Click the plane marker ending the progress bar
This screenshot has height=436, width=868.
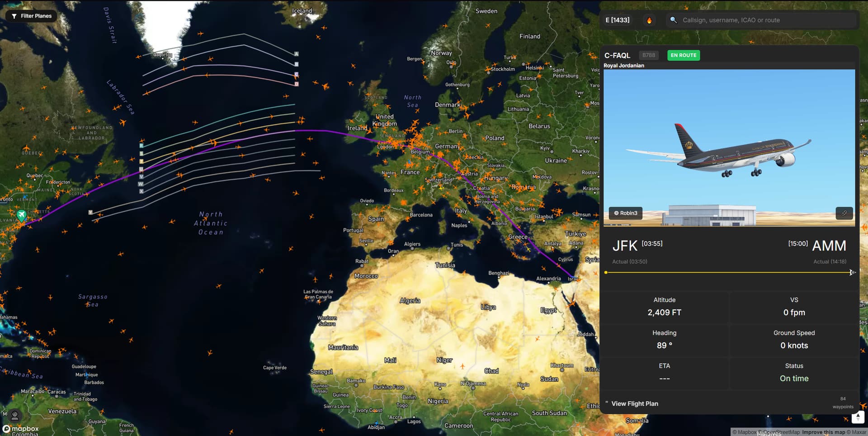tap(852, 272)
